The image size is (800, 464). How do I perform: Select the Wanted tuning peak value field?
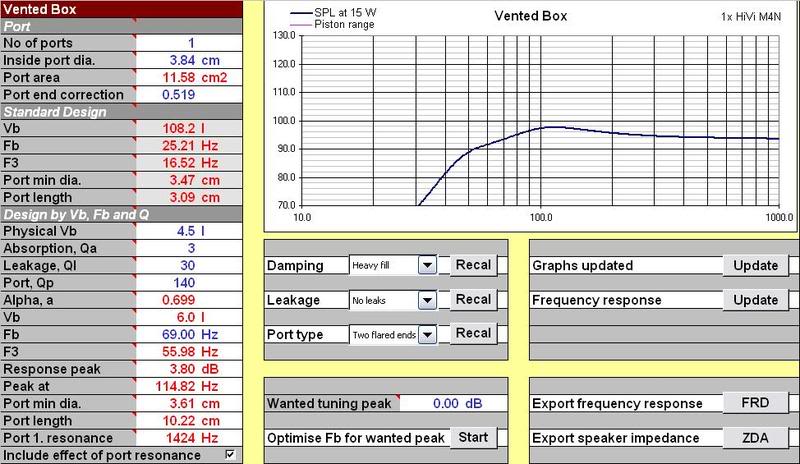coord(454,403)
